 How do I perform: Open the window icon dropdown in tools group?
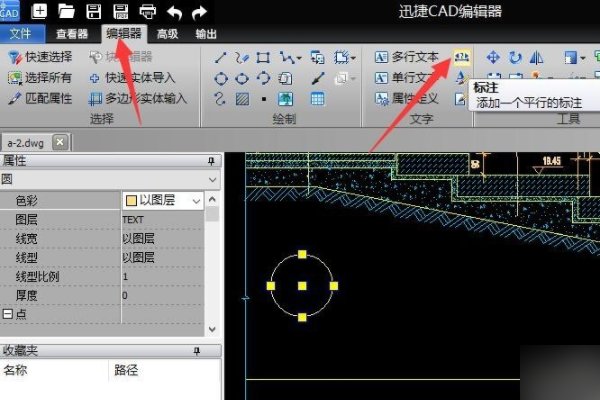[x=583, y=59]
